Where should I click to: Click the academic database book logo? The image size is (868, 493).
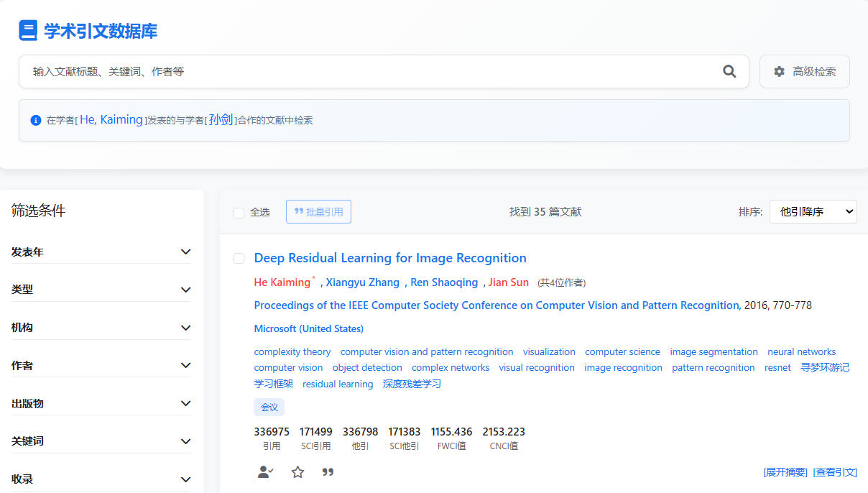(x=28, y=31)
